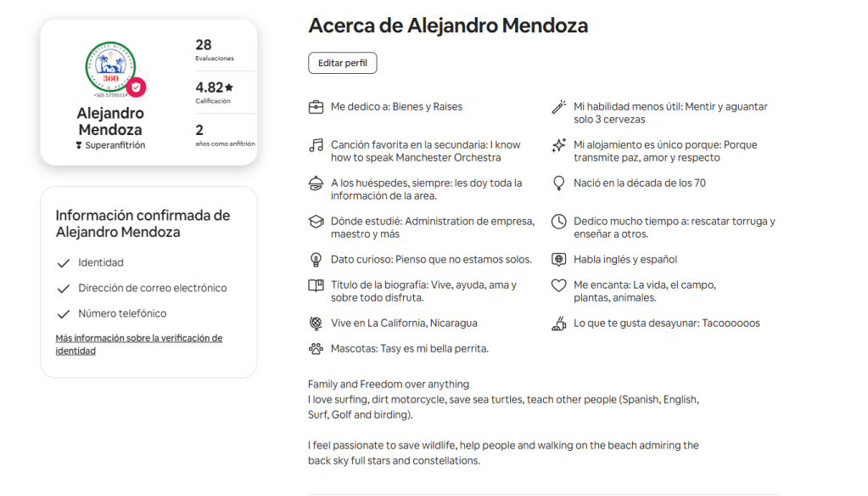Click the checkmark next to Identidad
This screenshot has width=868, height=496.
click(x=63, y=263)
